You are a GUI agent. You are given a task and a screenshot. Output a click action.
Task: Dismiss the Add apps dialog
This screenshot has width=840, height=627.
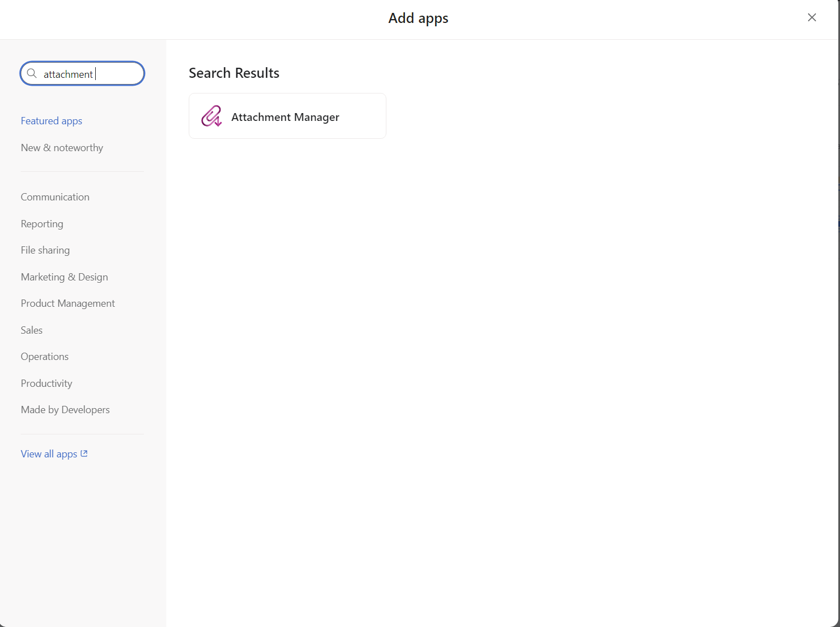point(811,17)
